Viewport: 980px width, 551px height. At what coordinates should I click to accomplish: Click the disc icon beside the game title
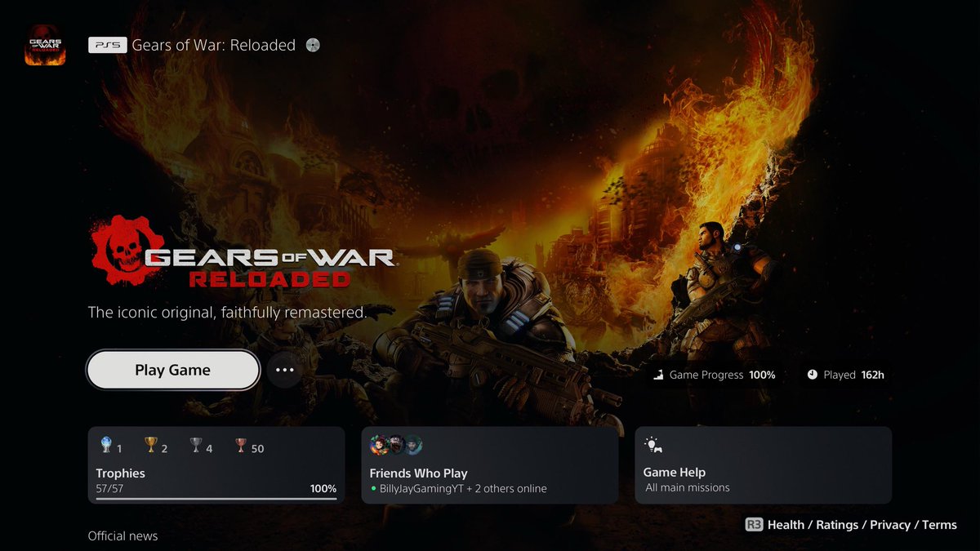(x=312, y=45)
